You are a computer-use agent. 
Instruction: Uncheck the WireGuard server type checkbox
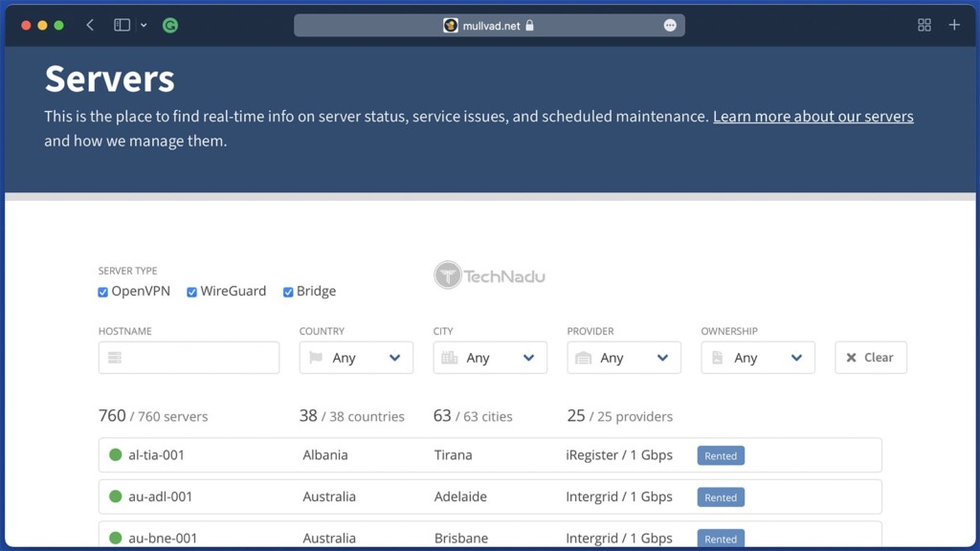click(191, 292)
